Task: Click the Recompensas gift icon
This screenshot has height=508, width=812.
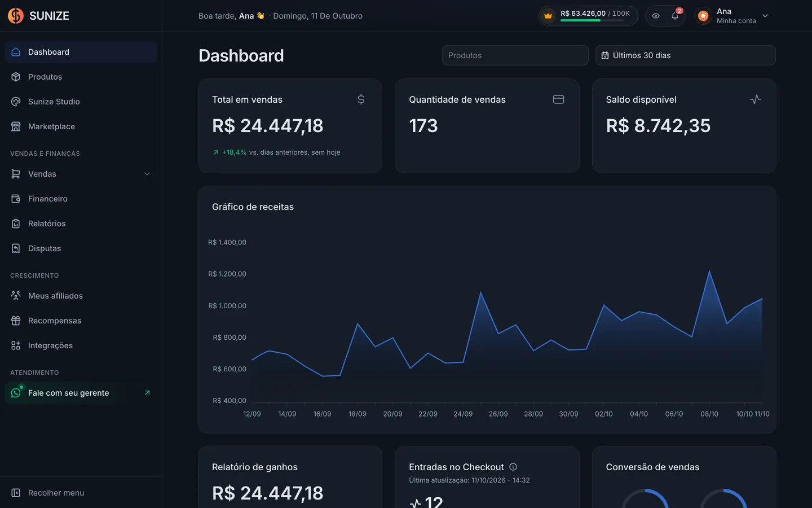Action: point(16,321)
